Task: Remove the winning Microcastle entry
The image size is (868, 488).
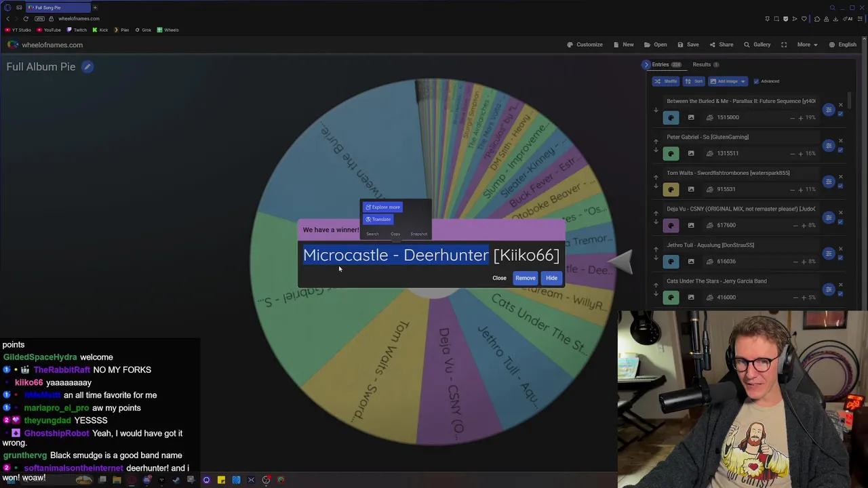Action: click(526, 278)
